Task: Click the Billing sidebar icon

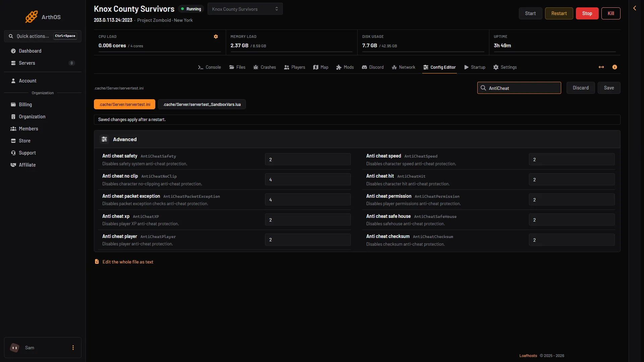Action: coord(13,105)
